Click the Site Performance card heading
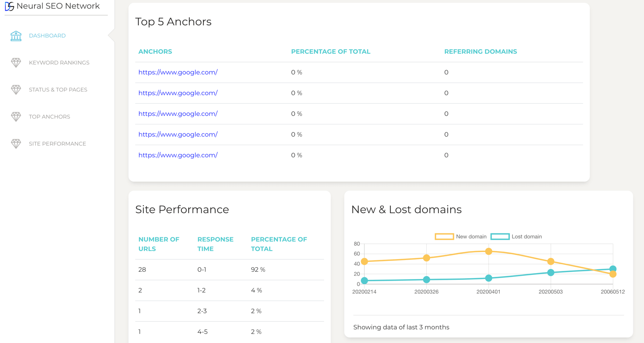The width and height of the screenshot is (644, 343). coord(182,210)
